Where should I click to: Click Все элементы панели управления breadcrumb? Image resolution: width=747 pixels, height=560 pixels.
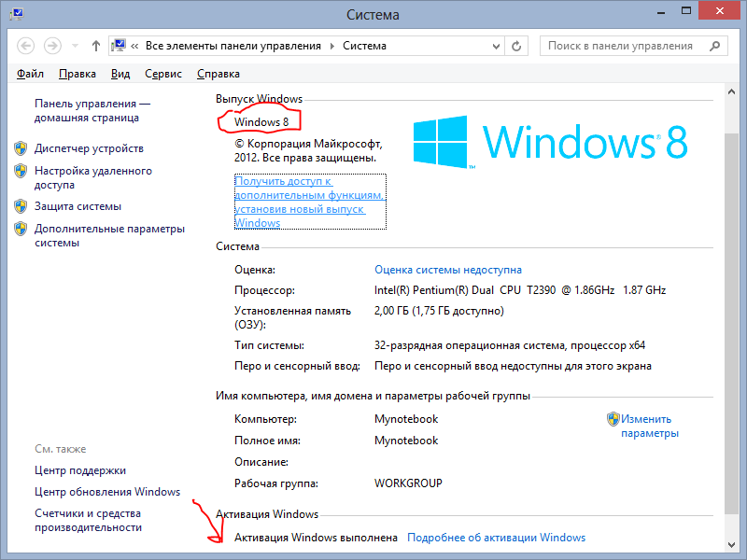point(233,46)
